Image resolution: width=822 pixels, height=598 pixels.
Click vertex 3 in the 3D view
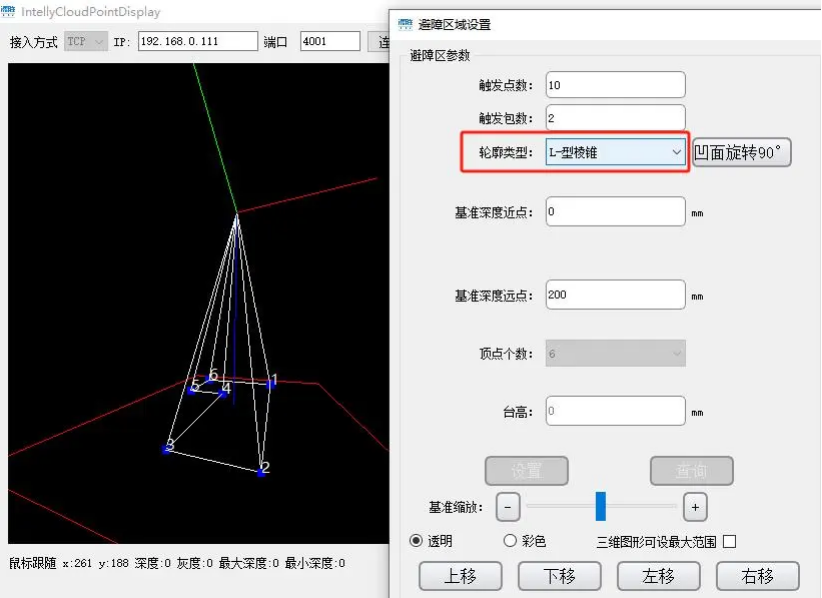click(x=167, y=449)
